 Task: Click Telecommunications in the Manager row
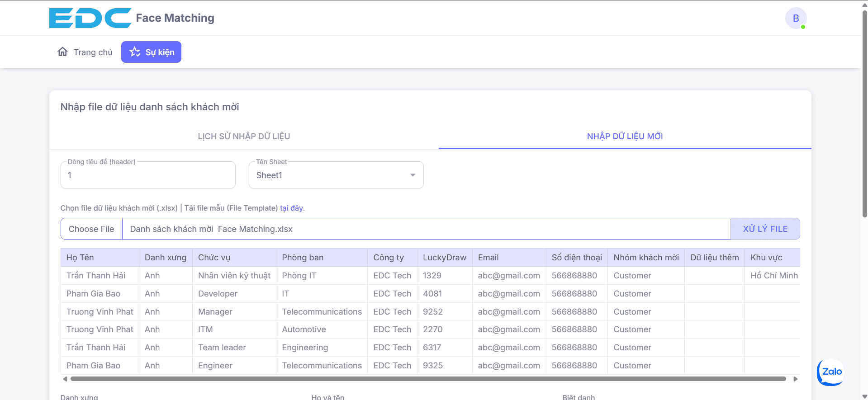322,312
